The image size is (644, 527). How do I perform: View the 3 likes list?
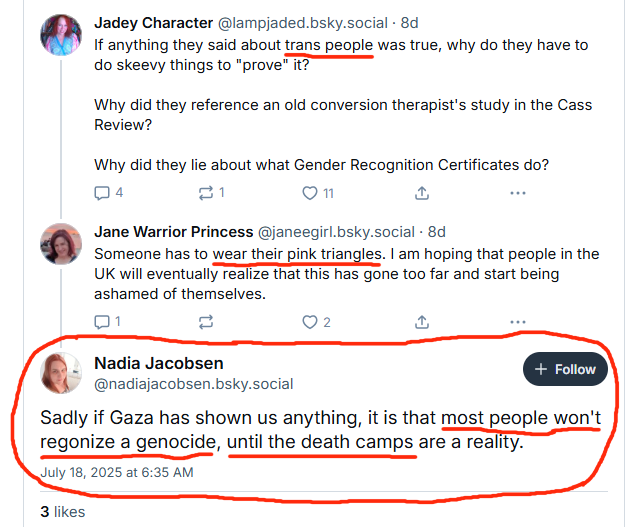tap(62, 512)
